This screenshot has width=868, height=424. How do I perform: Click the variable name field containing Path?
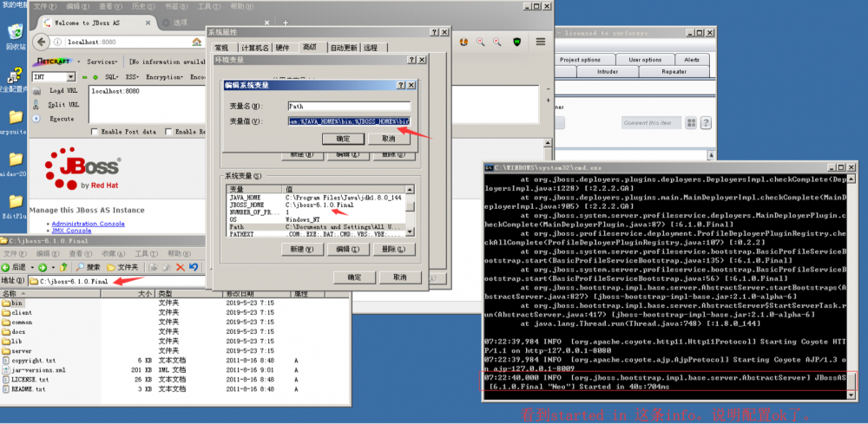click(x=349, y=106)
